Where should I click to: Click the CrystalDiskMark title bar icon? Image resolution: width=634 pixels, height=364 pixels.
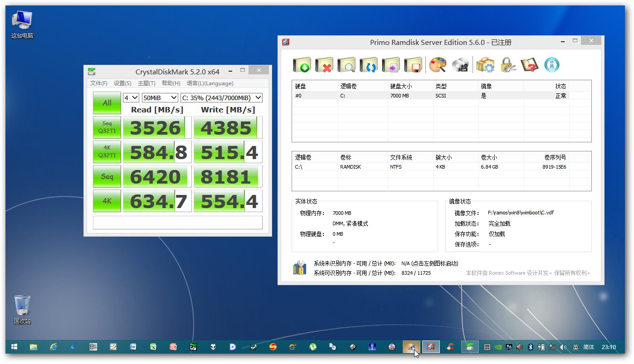[x=92, y=71]
